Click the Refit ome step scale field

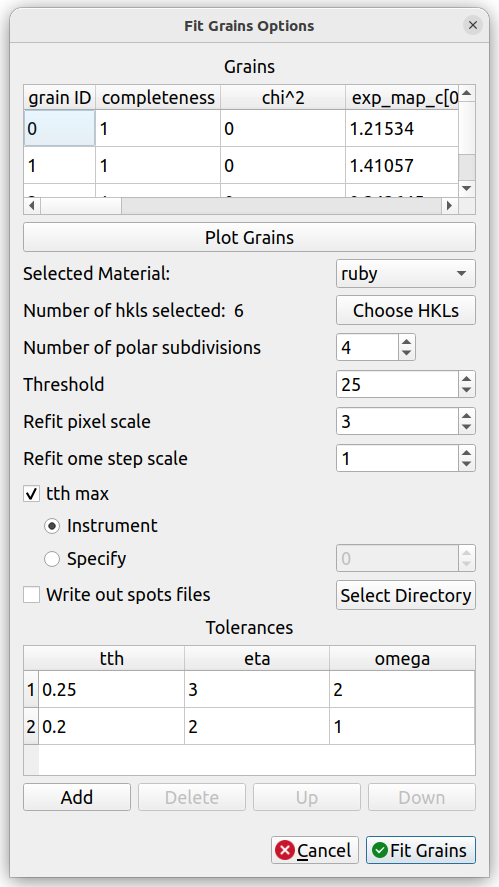tap(397, 458)
